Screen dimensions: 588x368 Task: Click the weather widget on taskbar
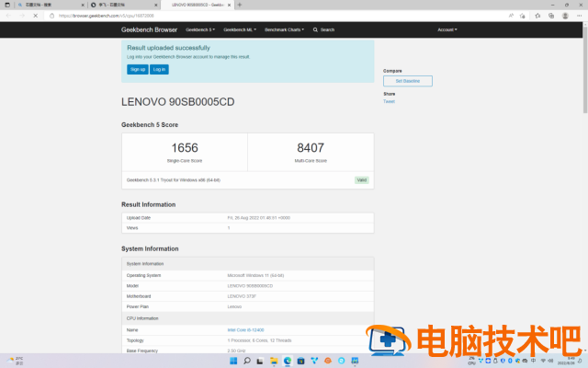pos(15,361)
